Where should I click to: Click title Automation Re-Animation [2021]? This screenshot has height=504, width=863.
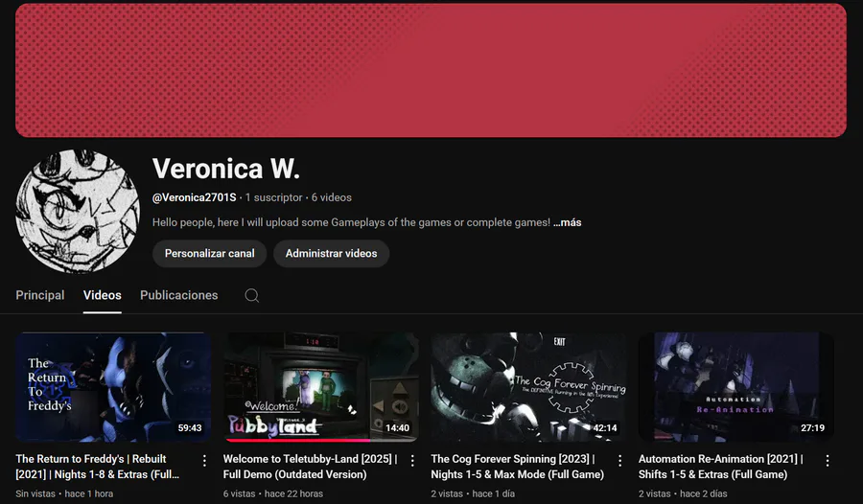point(721,467)
